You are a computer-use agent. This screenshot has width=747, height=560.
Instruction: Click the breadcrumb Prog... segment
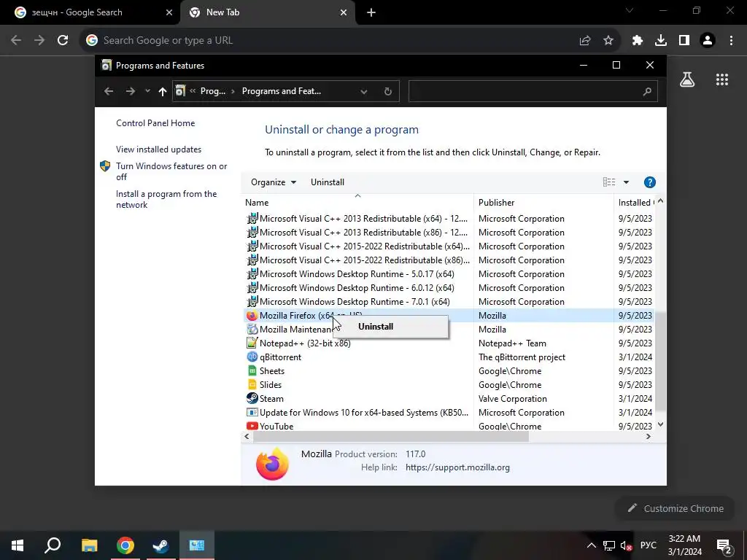coord(212,91)
